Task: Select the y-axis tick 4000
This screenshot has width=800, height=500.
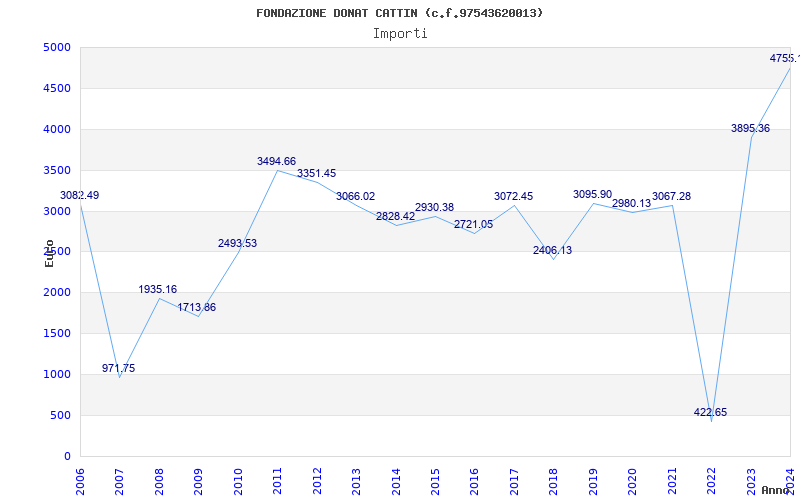Action: tap(57, 129)
